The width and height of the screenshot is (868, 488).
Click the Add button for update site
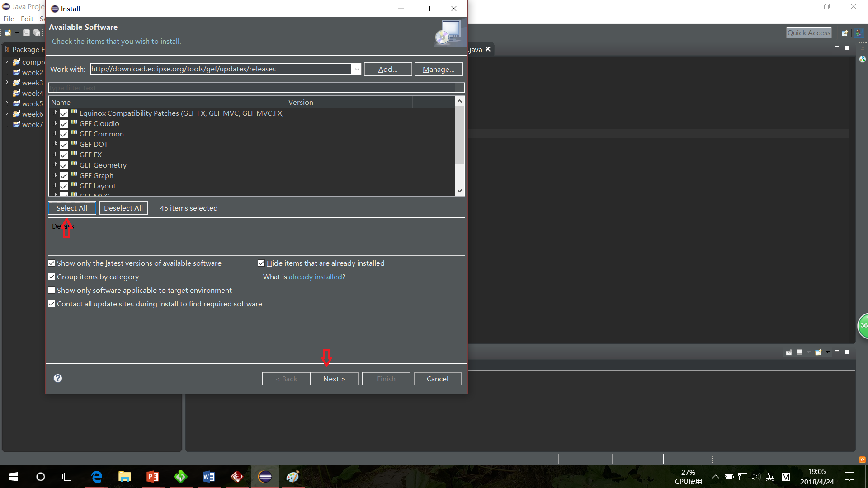pos(387,69)
